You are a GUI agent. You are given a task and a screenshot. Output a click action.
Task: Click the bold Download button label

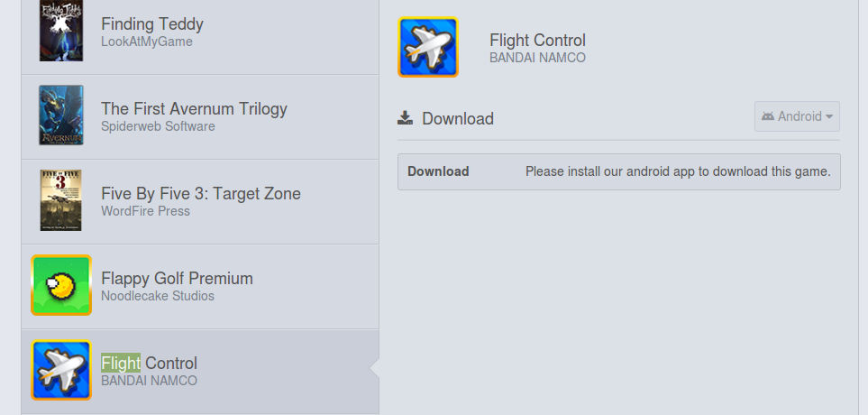click(x=438, y=171)
